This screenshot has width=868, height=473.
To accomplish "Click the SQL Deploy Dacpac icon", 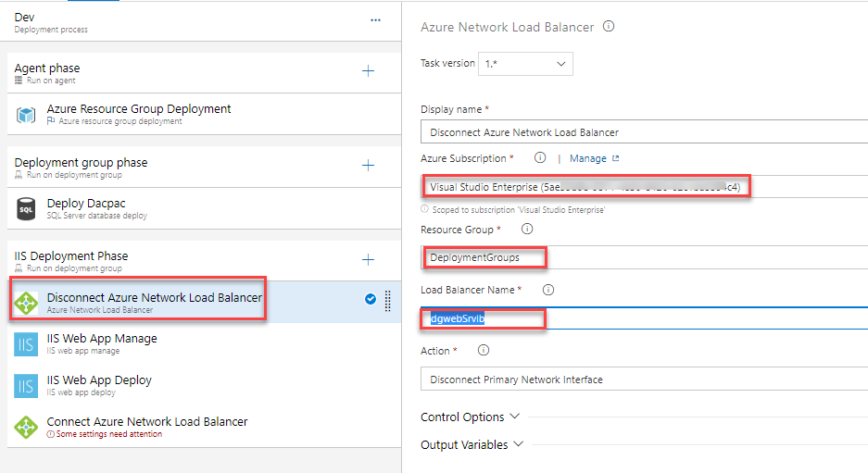I will coord(26,209).
